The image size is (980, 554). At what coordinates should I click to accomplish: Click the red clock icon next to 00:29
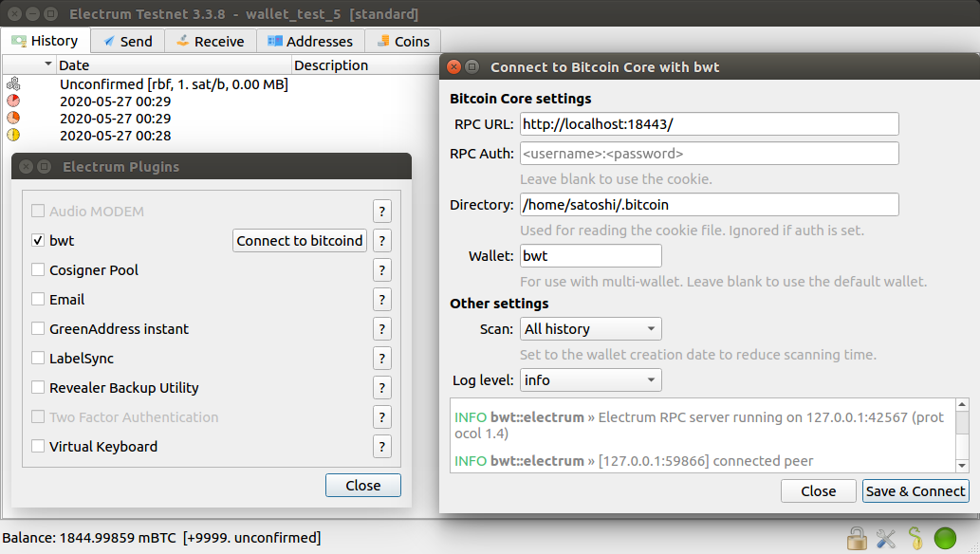[11, 101]
